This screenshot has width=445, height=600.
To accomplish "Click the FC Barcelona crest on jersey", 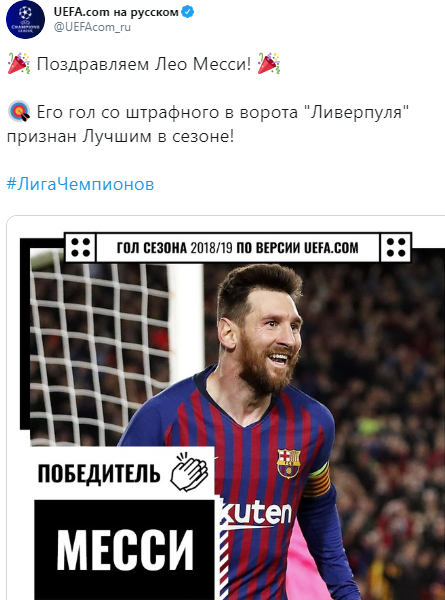I will pos(289,464).
